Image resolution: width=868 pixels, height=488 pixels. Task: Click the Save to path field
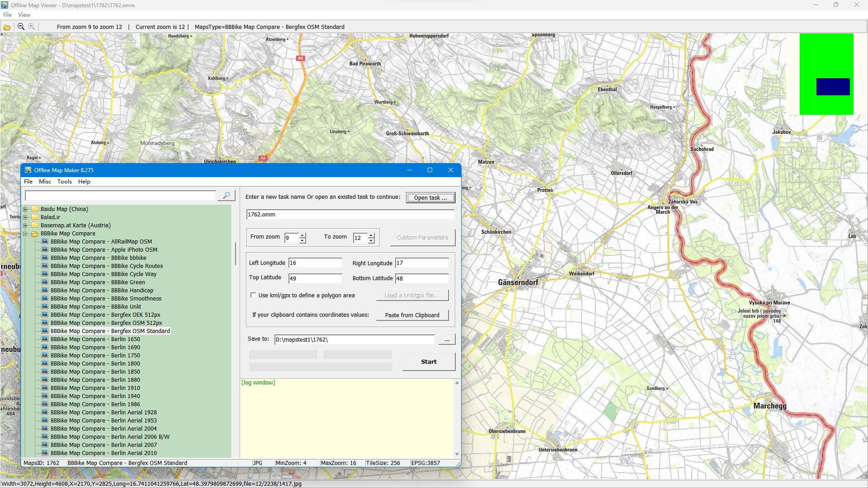[x=354, y=340]
